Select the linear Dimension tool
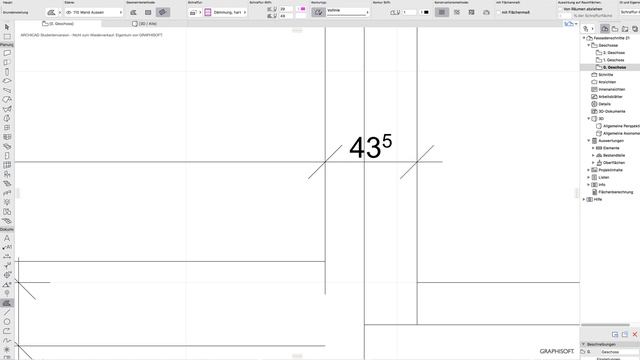Screen dimensions: 640x360 click(x=7, y=256)
